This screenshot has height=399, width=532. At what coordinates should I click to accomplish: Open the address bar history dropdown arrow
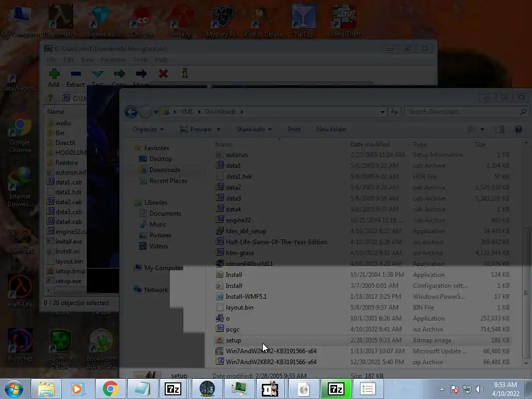(x=382, y=112)
